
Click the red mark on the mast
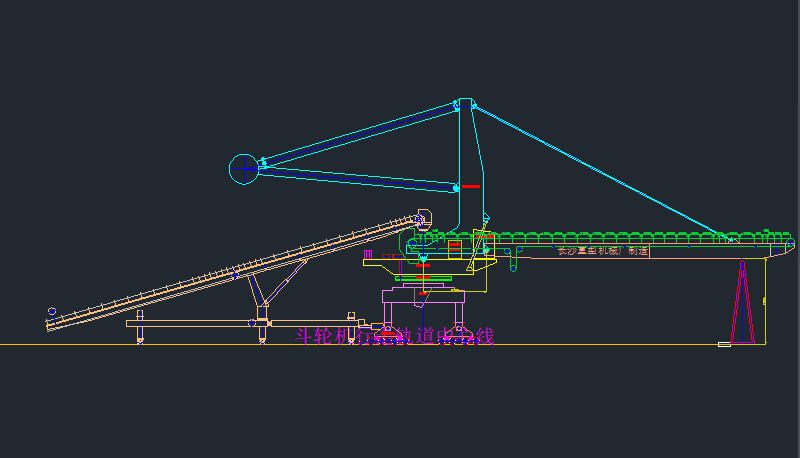[x=470, y=186]
